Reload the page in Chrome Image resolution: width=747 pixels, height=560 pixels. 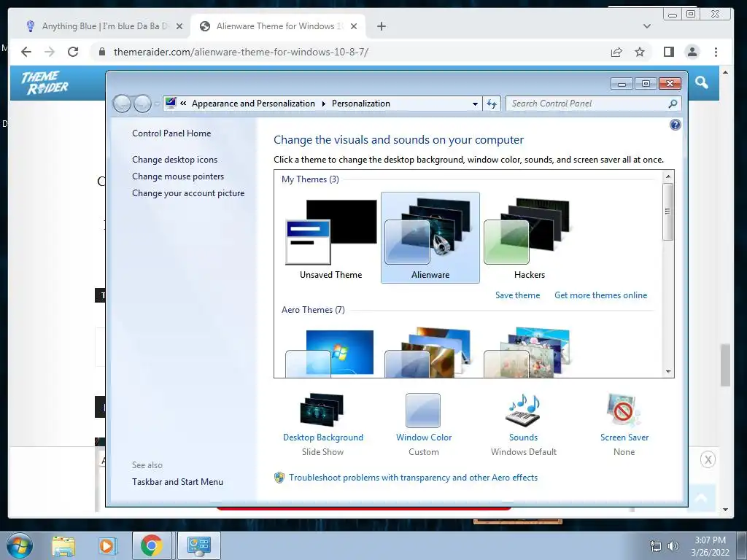click(x=73, y=52)
